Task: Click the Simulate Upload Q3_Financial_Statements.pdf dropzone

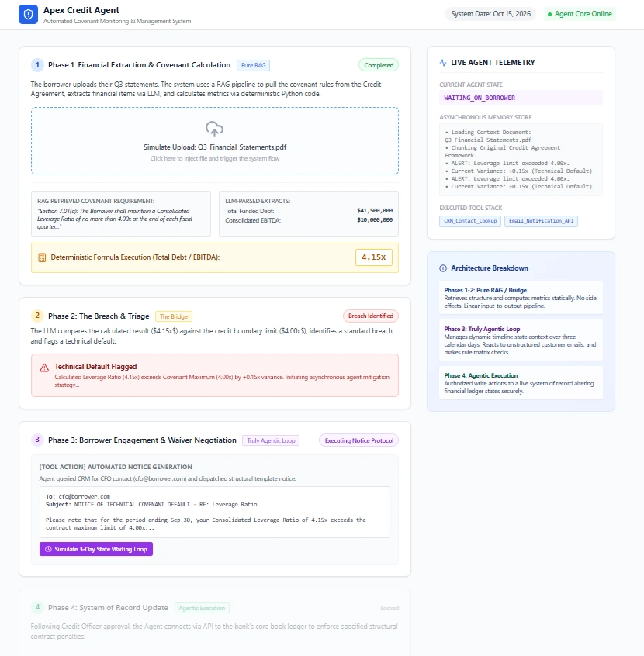Action: point(215,140)
